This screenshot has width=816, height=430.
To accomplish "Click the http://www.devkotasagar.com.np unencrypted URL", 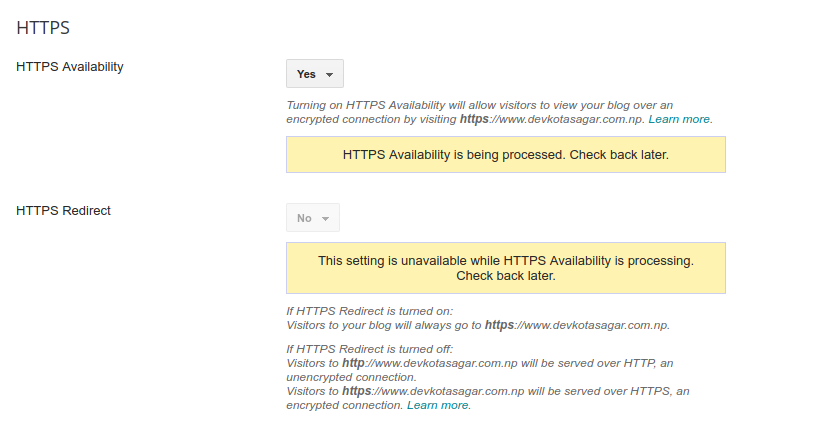I will tap(430, 363).
